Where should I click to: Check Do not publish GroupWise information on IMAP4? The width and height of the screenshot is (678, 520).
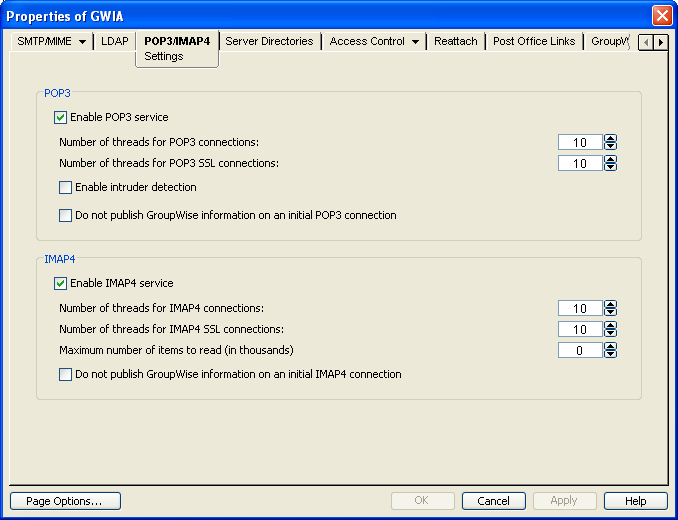[65, 374]
